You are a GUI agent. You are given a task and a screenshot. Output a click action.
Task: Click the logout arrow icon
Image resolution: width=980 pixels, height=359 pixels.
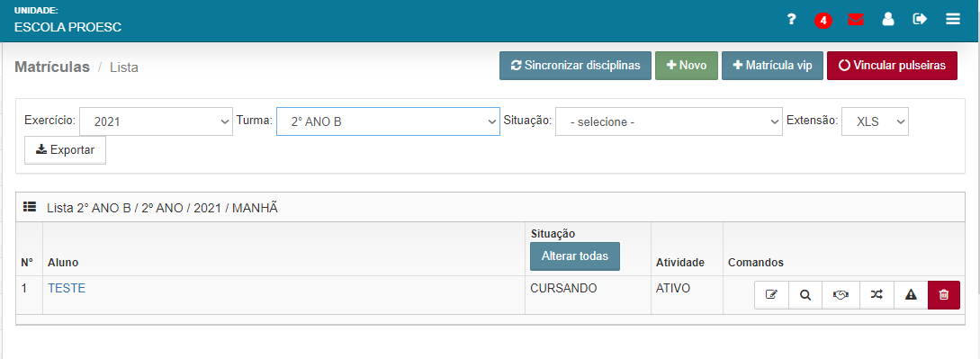(920, 20)
